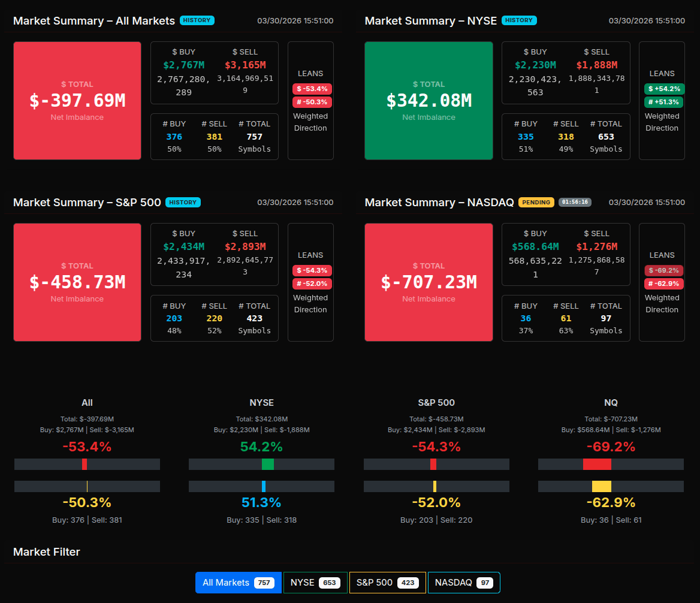The width and height of the screenshot is (700, 603).
Task: Select the All Markets filter tab
Action: 230,583
